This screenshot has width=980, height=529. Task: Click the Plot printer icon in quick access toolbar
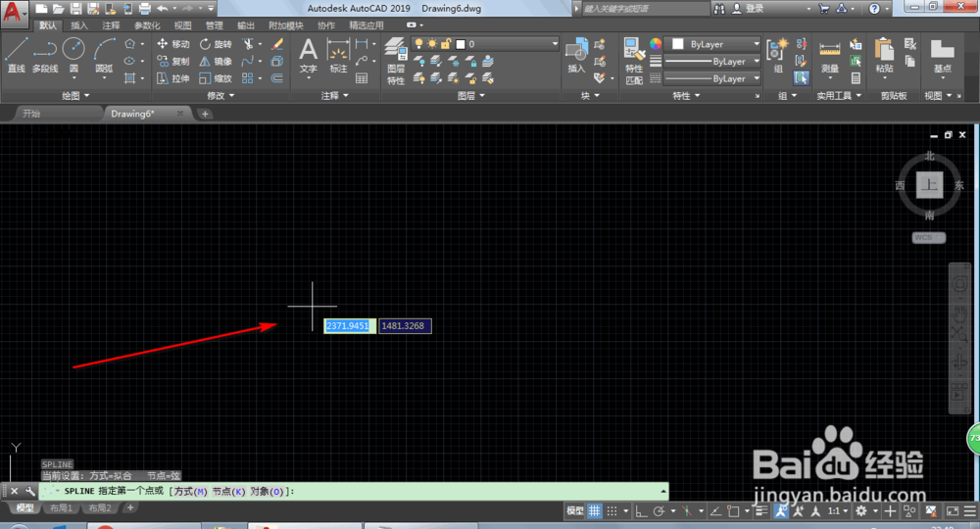(x=144, y=9)
